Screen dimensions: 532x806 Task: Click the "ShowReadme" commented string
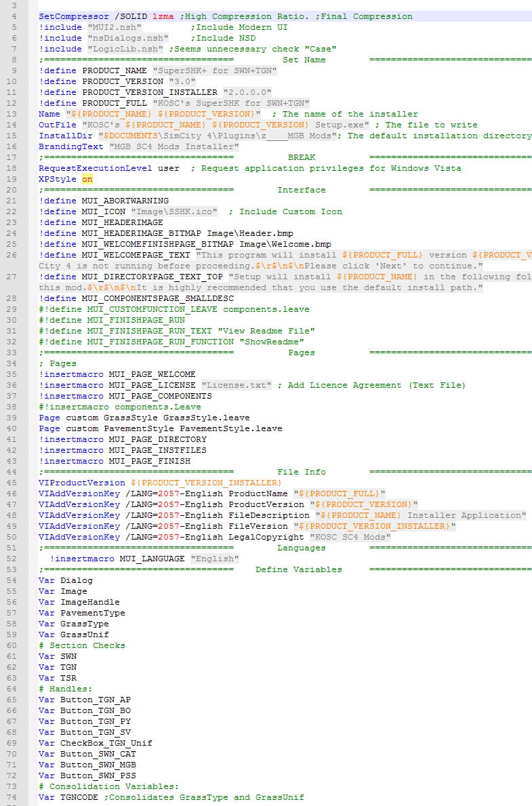pos(271,342)
